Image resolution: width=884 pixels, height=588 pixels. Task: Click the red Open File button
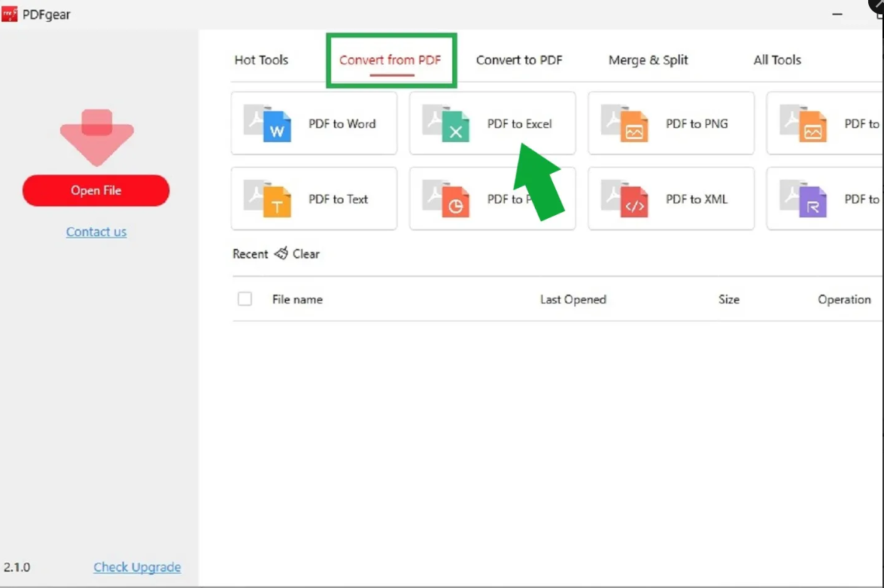[x=96, y=190]
